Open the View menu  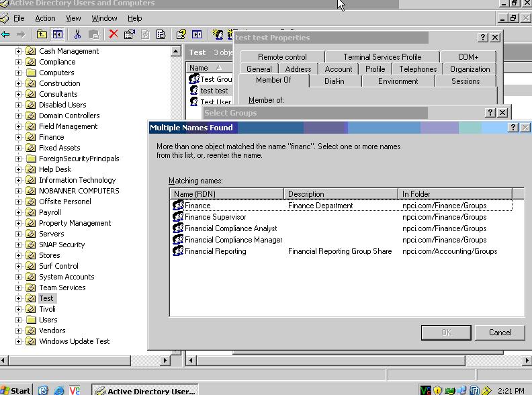click(x=73, y=18)
